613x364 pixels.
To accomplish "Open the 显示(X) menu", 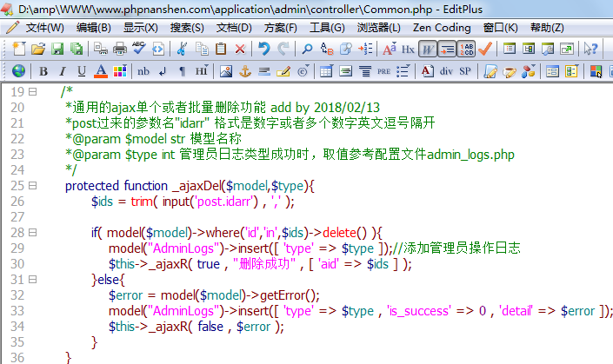I will pyautogui.click(x=141, y=28).
